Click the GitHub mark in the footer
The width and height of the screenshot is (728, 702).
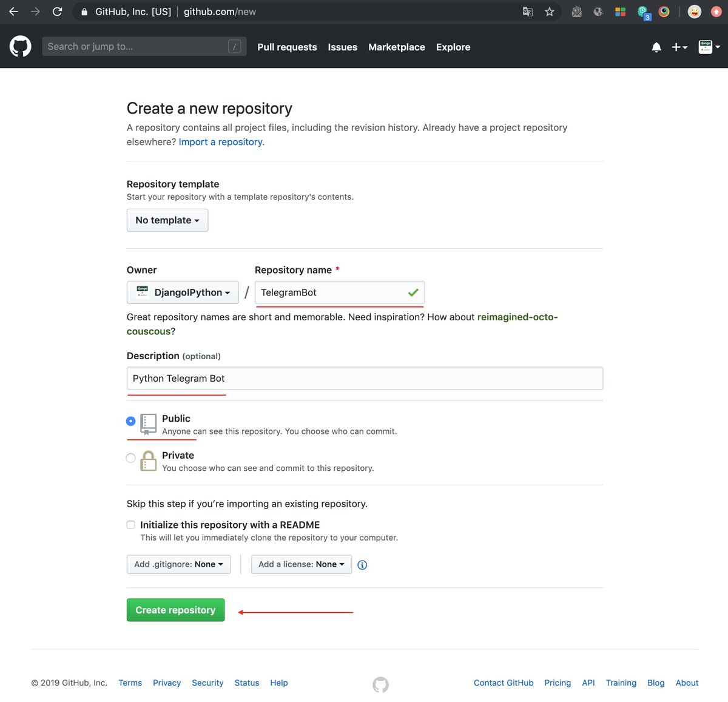click(x=380, y=684)
